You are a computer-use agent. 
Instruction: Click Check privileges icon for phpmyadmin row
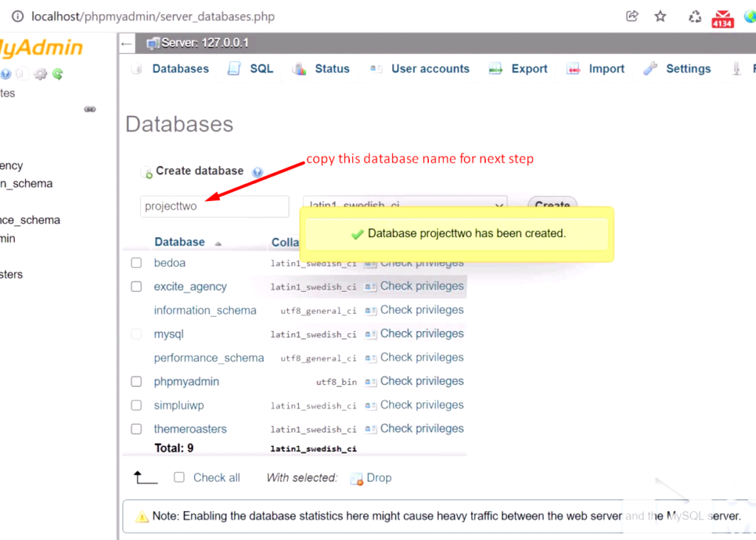pyautogui.click(x=371, y=382)
